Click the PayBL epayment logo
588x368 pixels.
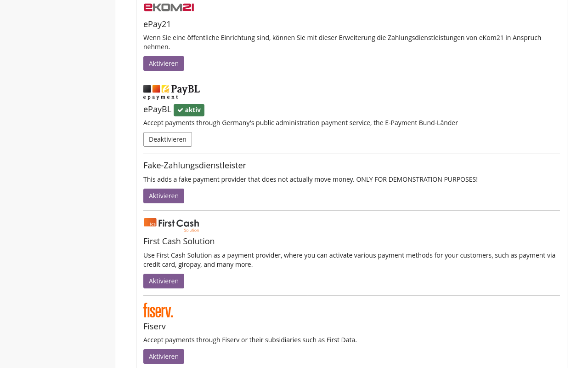171,91
